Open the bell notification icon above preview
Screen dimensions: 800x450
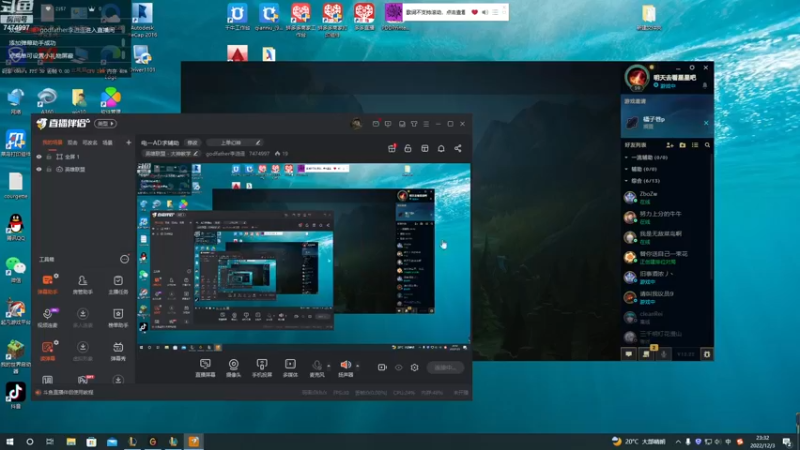coord(441,148)
